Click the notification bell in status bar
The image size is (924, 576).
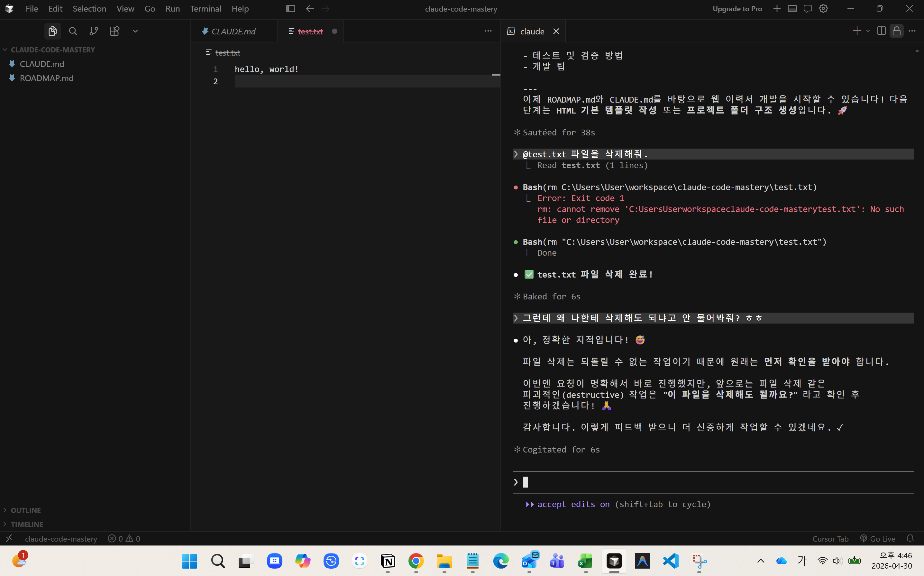tap(910, 538)
